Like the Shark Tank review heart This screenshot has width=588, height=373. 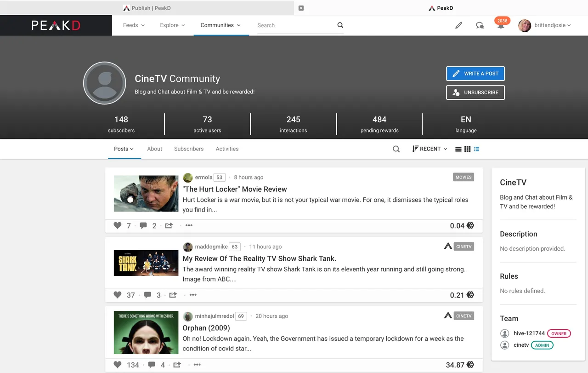tap(118, 295)
